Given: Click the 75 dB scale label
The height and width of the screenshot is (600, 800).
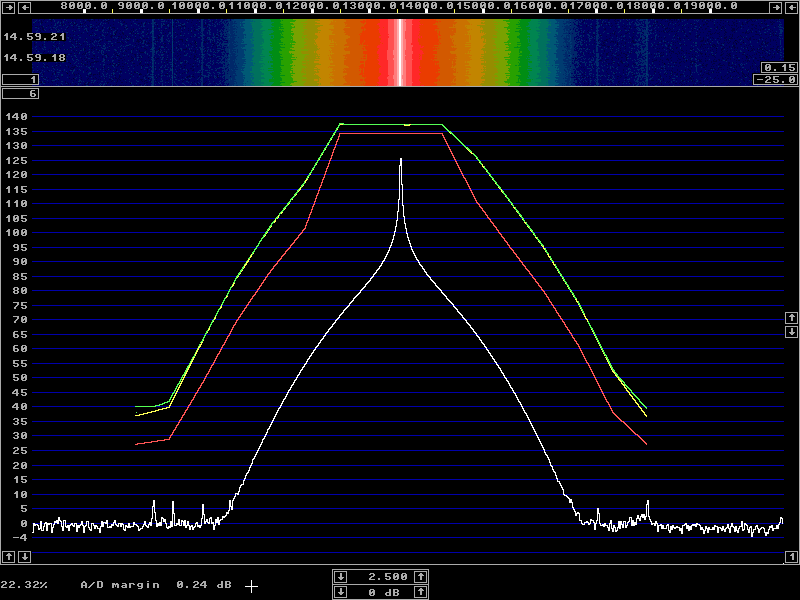Looking at the screenshot, I should (20, 306).
